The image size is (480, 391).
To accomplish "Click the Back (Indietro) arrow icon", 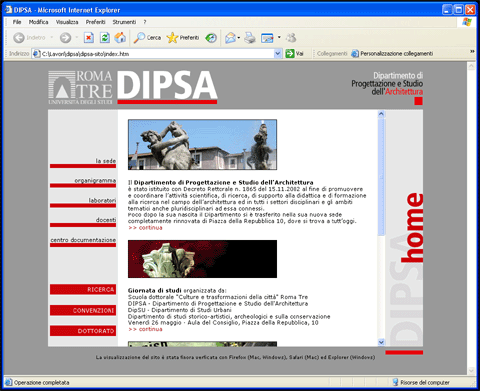I will [x=19, y=38].
